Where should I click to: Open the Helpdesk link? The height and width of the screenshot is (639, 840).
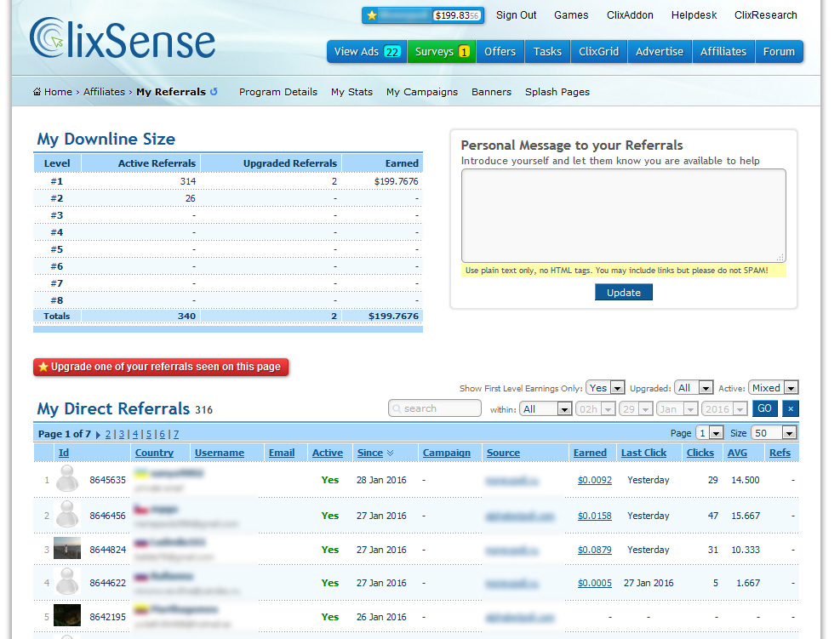pyautogui.click(x=694, y=15)
